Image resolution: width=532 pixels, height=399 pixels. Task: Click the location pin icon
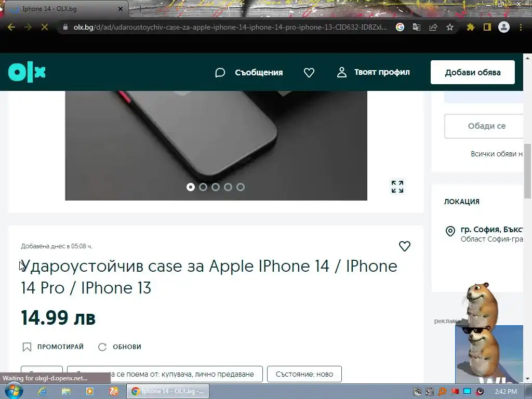(450, 231)
